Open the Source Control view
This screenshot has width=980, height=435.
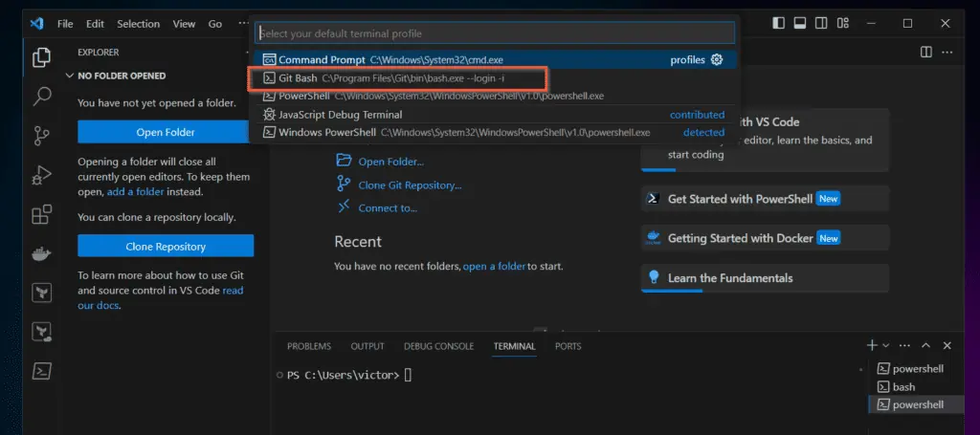[41, 136]
